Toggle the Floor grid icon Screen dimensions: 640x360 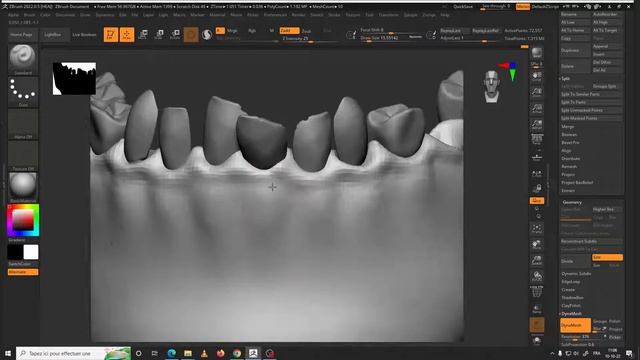(537, 156)
